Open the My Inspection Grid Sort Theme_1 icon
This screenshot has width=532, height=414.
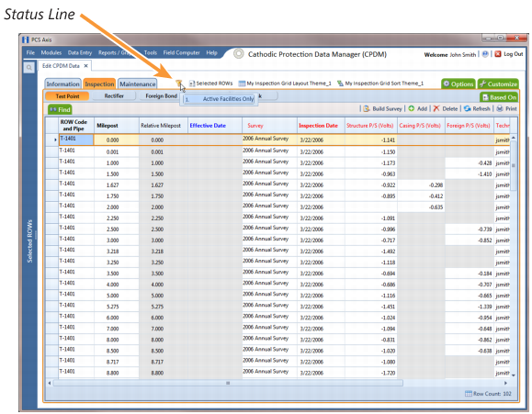pos(340,84)
